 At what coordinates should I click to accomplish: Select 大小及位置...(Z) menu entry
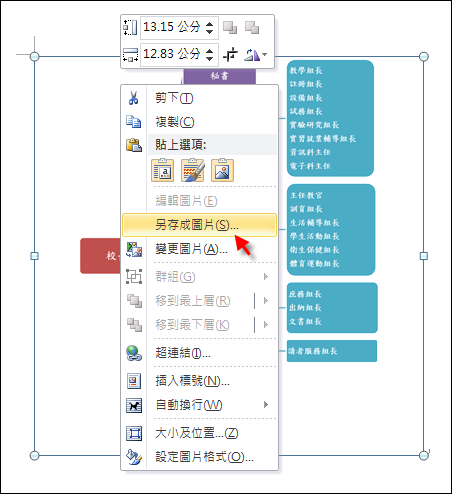tap(199, 433)
